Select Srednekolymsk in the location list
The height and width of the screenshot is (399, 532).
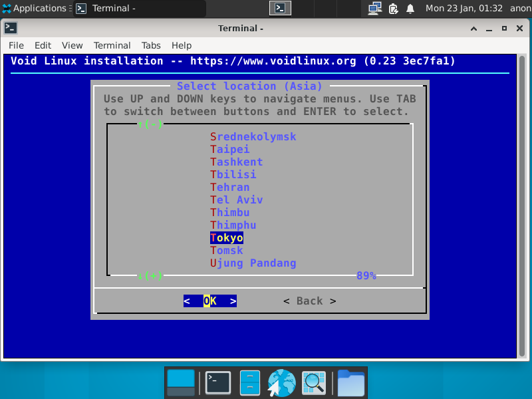click(x=253, y=137)
